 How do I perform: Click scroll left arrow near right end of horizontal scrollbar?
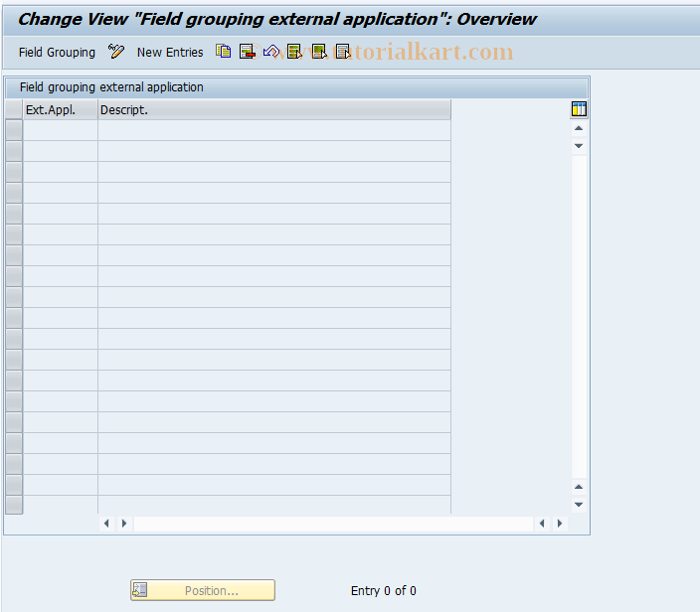click(x=542, y=524)
